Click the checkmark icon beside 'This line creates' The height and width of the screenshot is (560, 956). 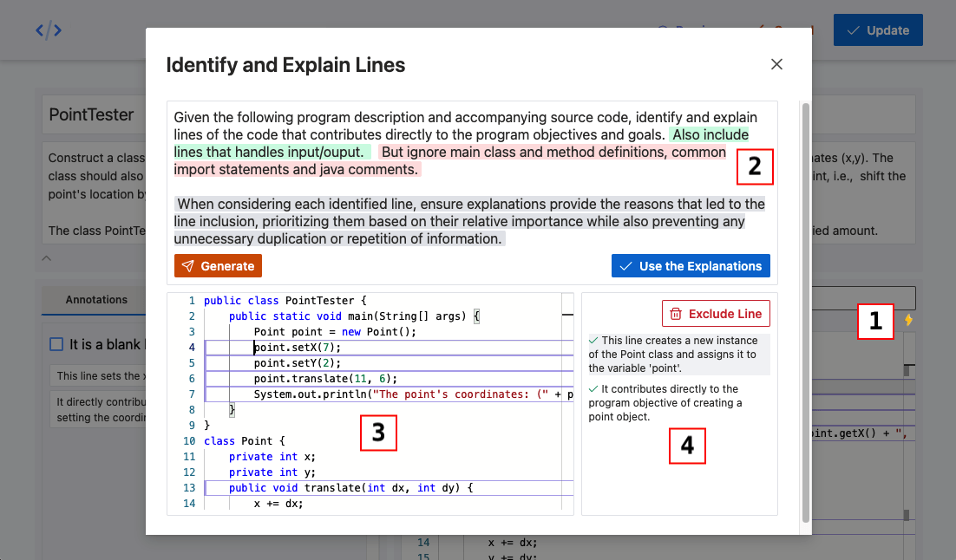click(593, 340)
